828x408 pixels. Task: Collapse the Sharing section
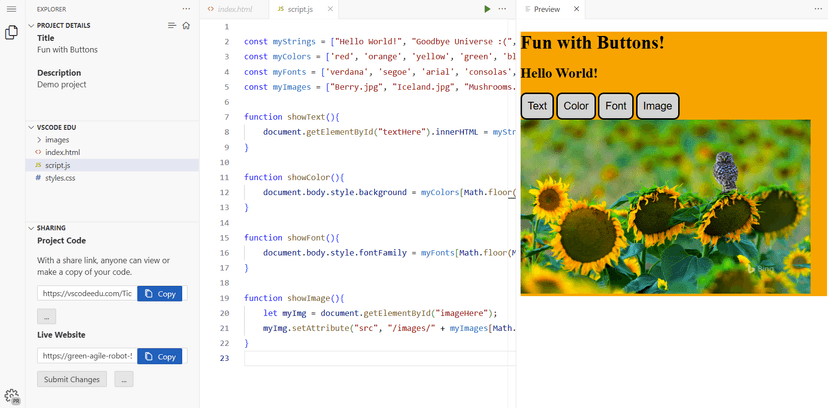coord(31,228)
